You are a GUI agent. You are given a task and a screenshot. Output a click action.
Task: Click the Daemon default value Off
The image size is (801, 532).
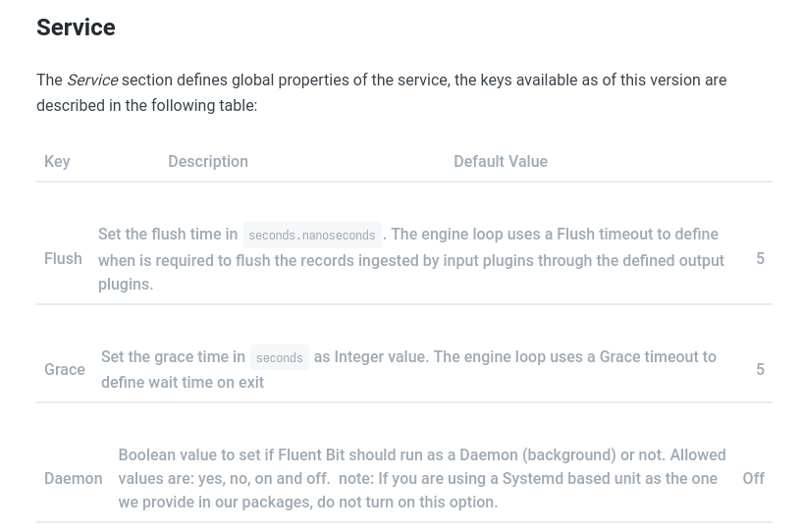(753, 478)
